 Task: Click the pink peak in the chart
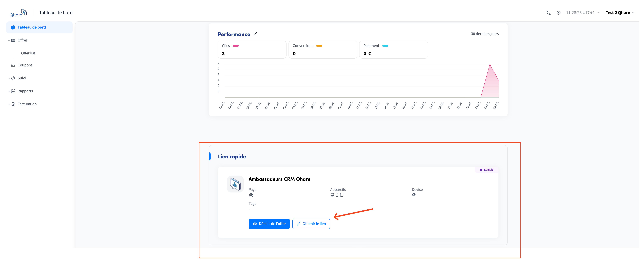[490, 65]
